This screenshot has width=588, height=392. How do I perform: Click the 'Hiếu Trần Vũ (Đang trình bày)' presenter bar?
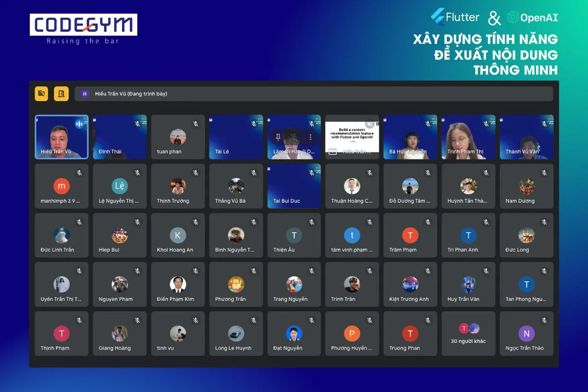point(314,94)
